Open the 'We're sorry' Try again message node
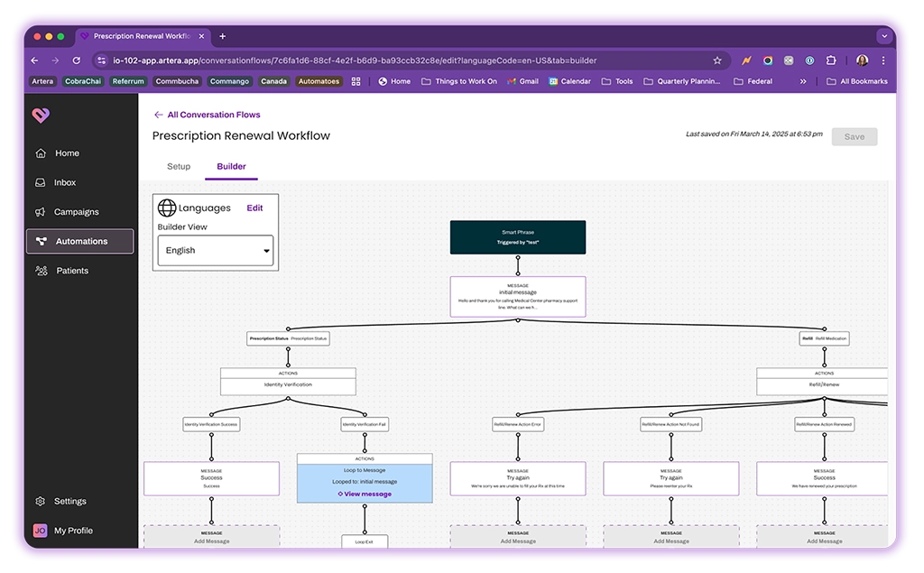Viewport: 924px width, 573px height. pos(517,478)
